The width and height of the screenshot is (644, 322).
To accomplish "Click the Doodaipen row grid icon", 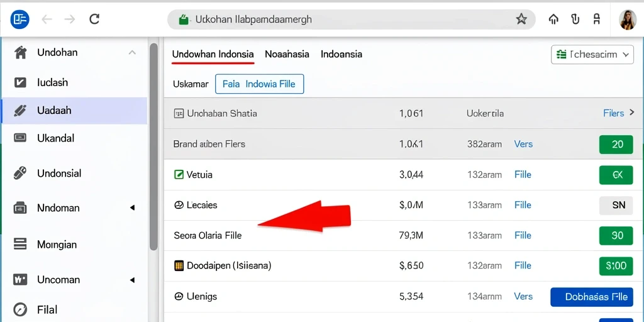I will (x=179, y=266).
